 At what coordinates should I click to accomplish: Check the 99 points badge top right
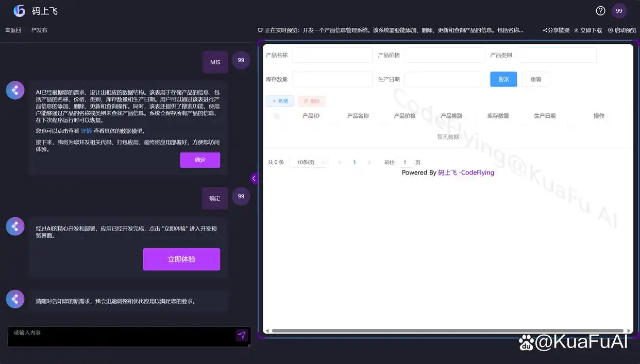point(619,10)
